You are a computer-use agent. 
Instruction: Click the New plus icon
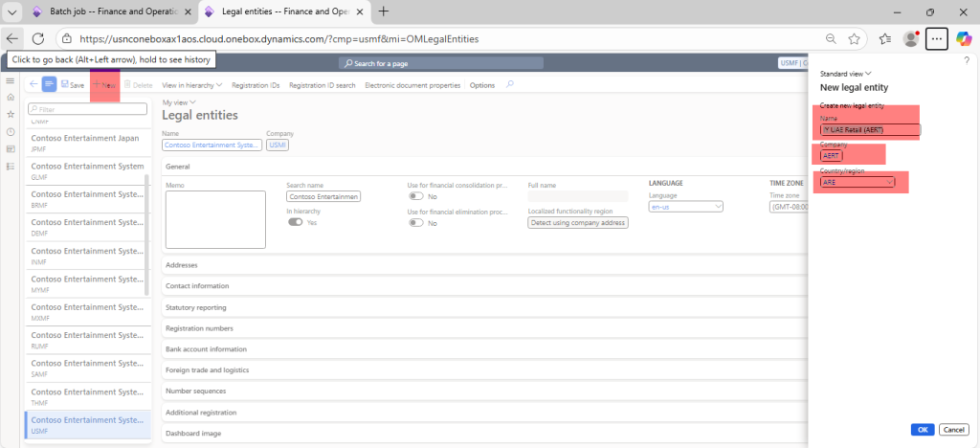tap(98, 85)
